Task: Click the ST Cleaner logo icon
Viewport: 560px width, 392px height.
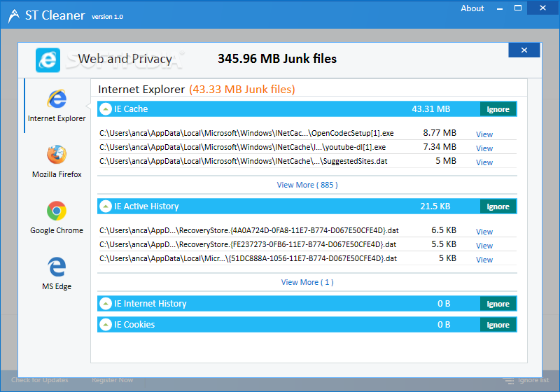Action: [x=13, y=15]
